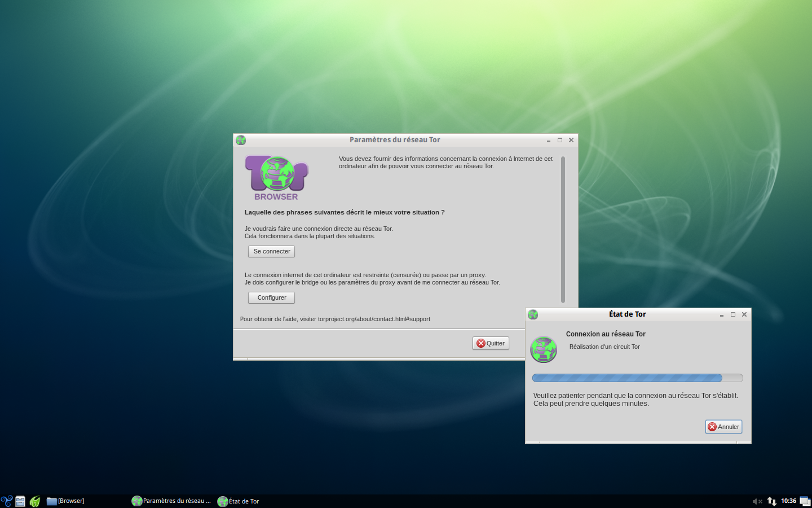Click the 'Vous devez fournir des informations' text
Viewport: 812px width, 508px height.
pos(445,163)
